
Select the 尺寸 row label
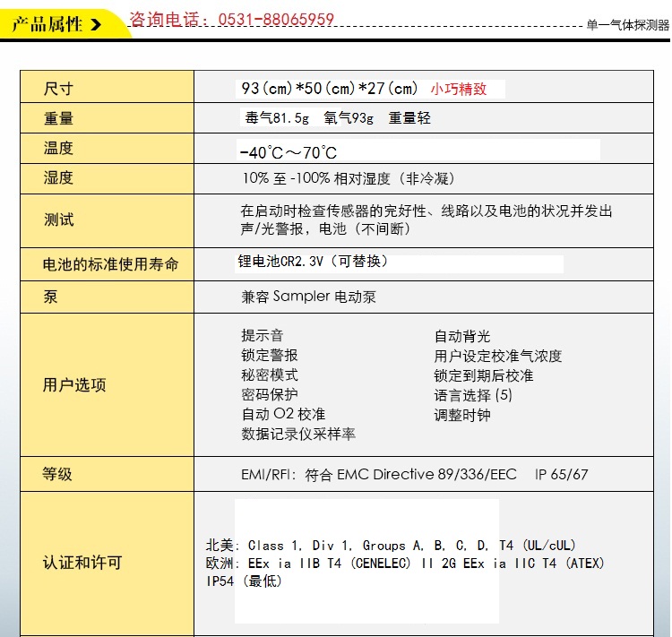(58, 88)
